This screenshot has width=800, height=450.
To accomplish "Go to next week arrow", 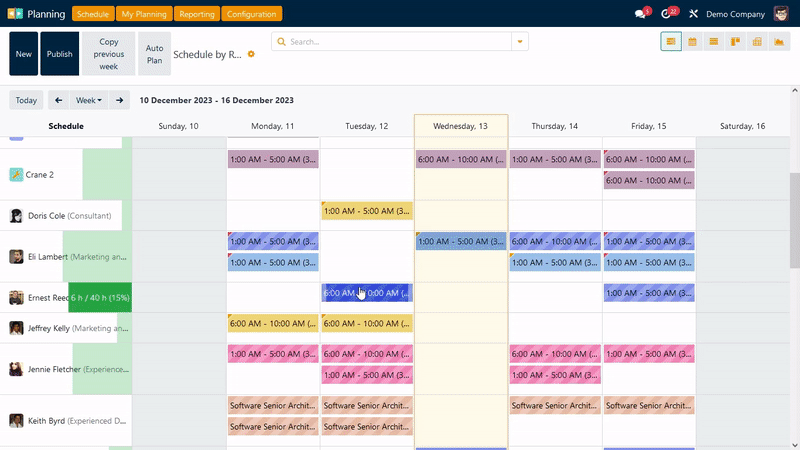I will point(119,100).
